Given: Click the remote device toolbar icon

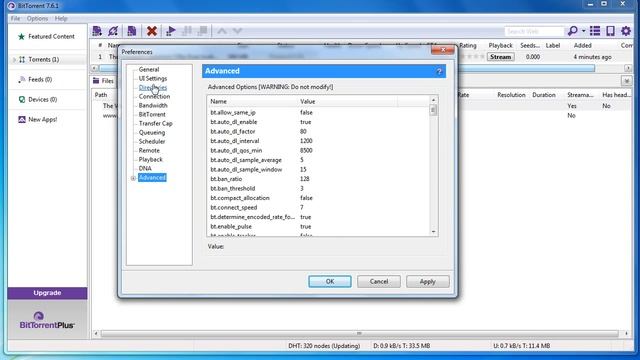Looking at the screenshot, I should click(611, 31).
